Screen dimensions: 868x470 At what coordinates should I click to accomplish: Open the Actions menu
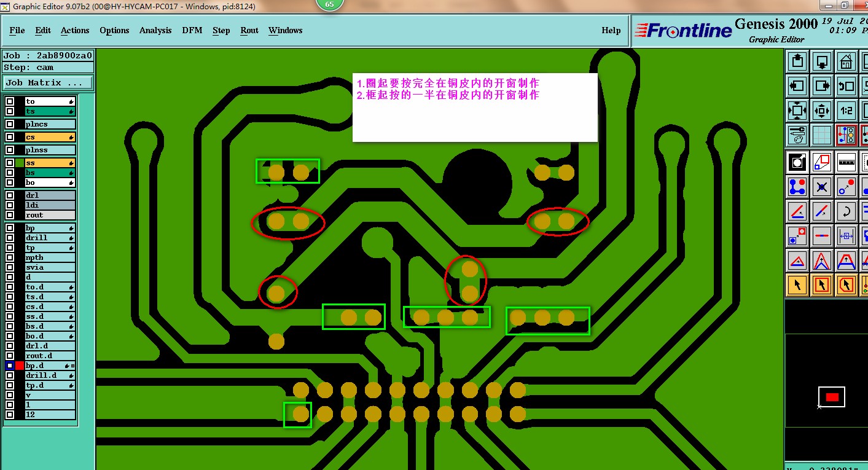[75, 30]
